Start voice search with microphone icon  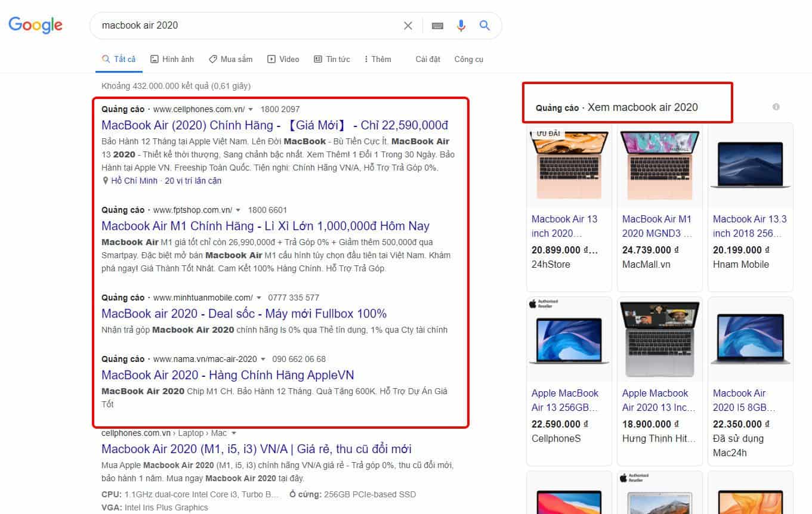(x=461, y=26)
